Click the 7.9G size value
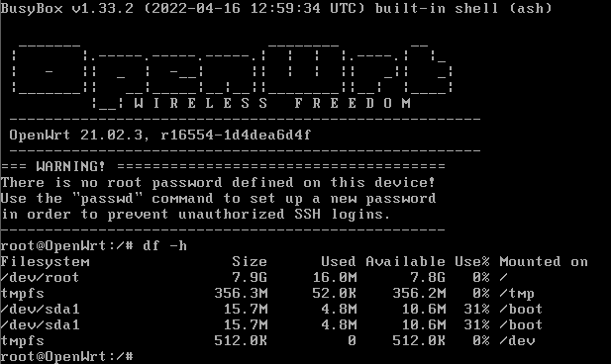The height and width of the screenshot is (364, 611). click(250, 278)
